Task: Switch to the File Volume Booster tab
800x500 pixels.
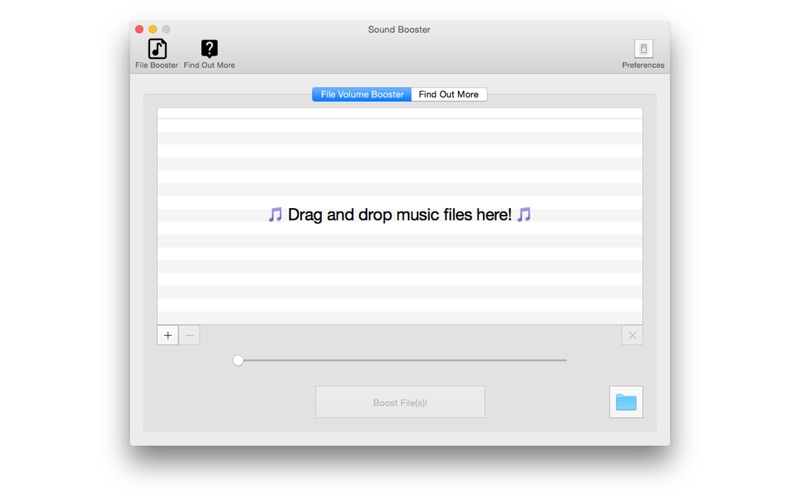Action: (362, 94)
